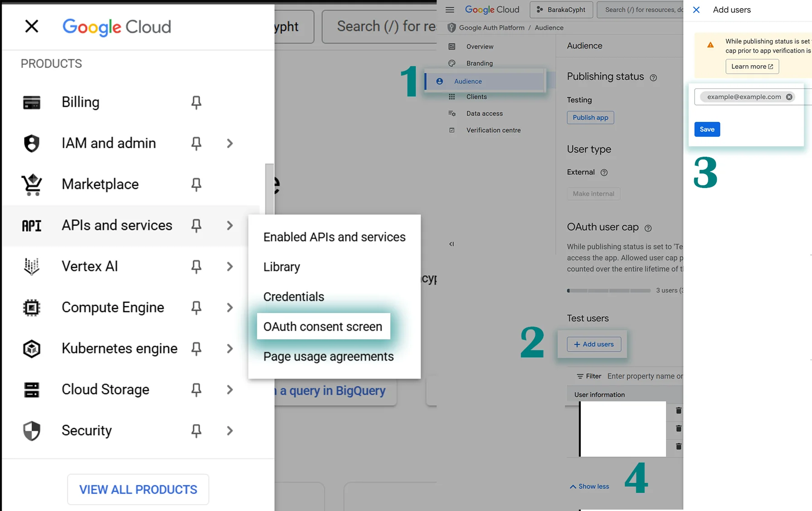The width and height of the screenshot is (812, 511).
Task: Expand the Kubernetes engine submenu arrow
Action: [230, 348]
